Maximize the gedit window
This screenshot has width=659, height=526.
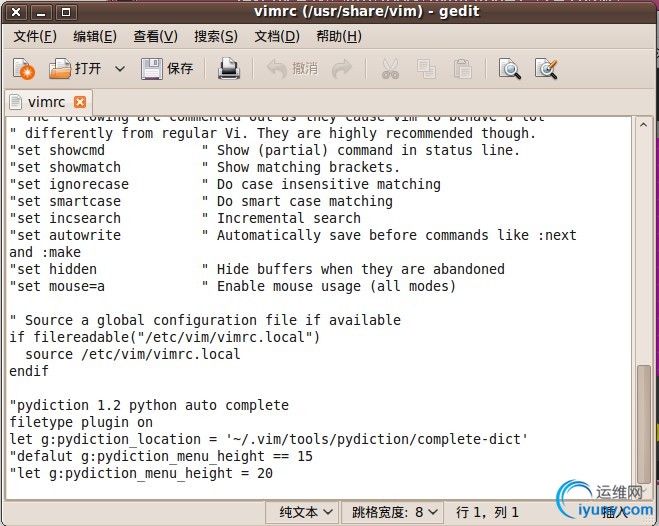(66, 12)
